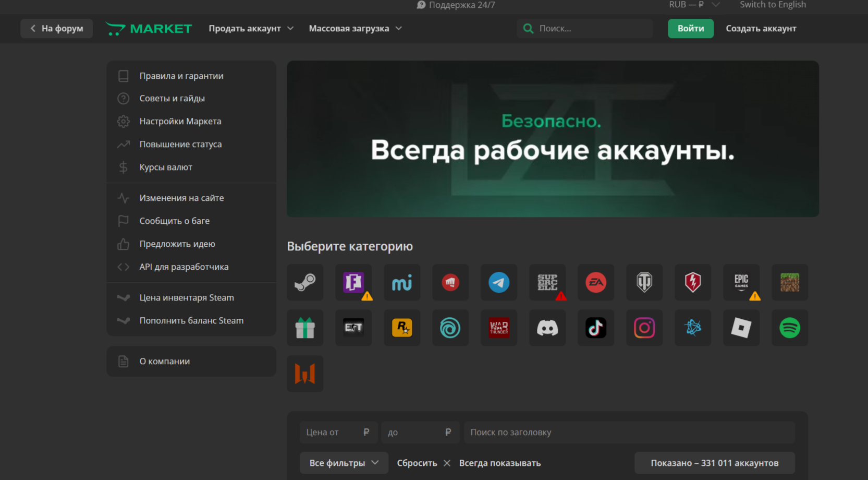
Task: Select the EA category icon
Action: (x=596, y=282)
